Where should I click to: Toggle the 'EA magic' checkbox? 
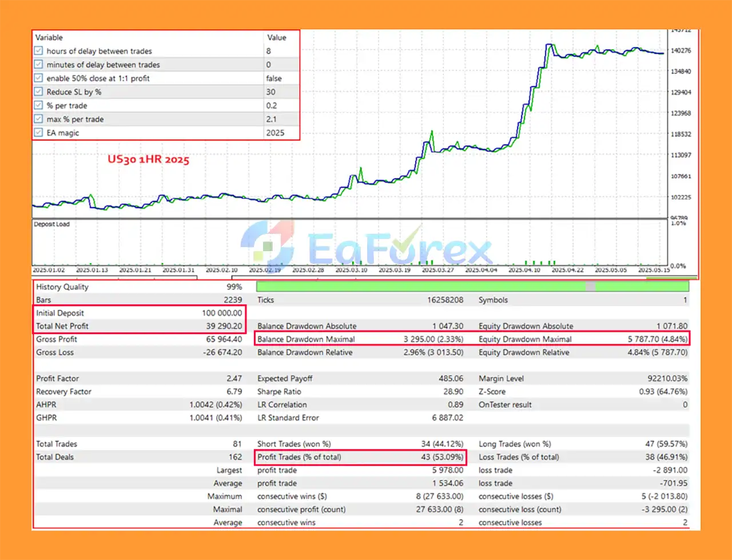click(39, 133)
